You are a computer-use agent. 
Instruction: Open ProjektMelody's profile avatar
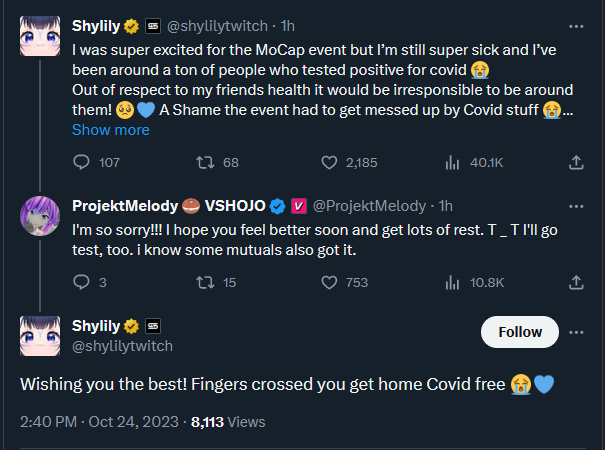(x=40, y=218)
